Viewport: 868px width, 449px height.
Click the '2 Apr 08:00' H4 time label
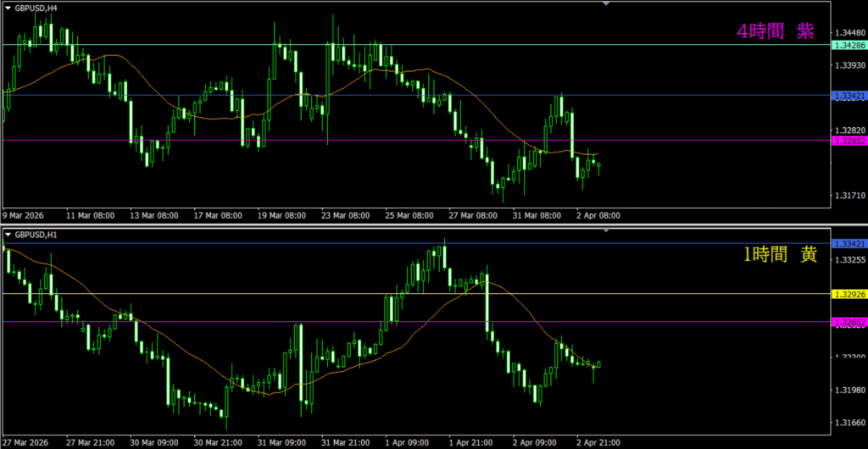[598, 215]
